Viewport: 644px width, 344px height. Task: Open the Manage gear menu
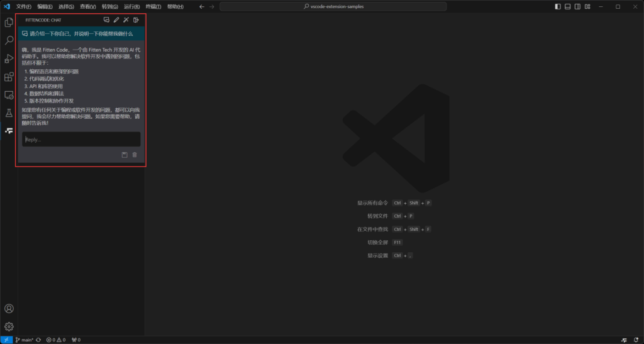[9, 326]
